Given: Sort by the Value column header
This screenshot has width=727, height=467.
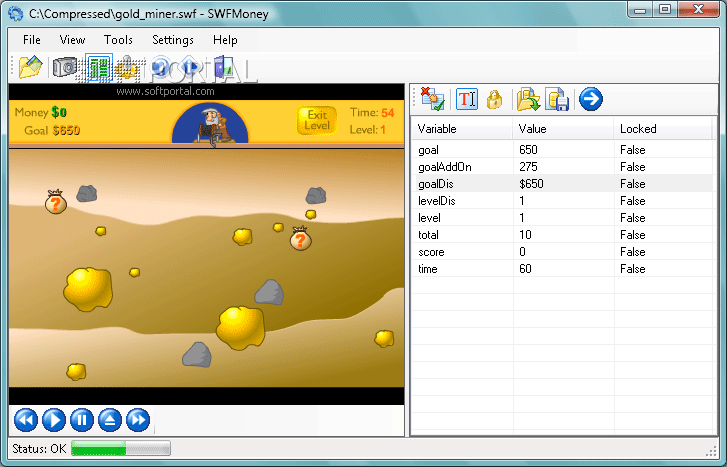Looking at the screenshot, I should coord(563,129).
